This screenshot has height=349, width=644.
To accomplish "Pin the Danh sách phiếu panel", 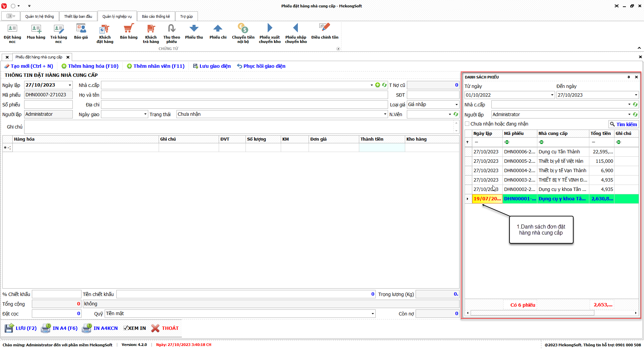I will click(629, 77).
